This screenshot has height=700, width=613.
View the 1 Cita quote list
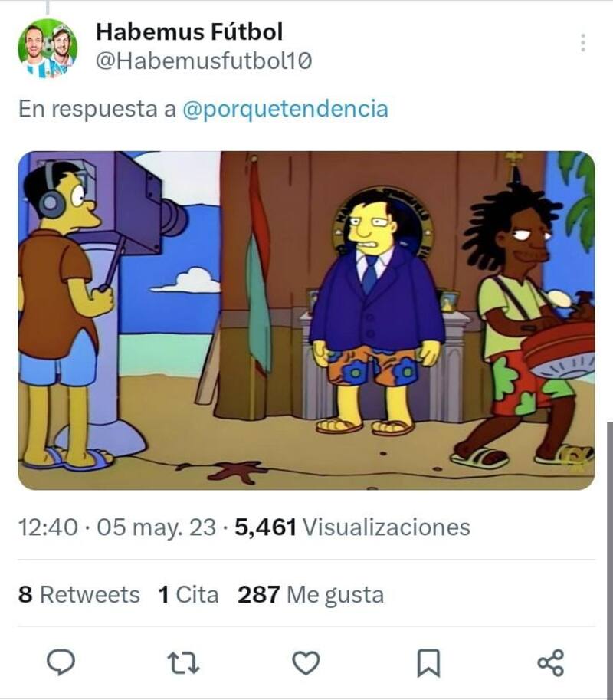pyautogui.click(x=188, y=595)
